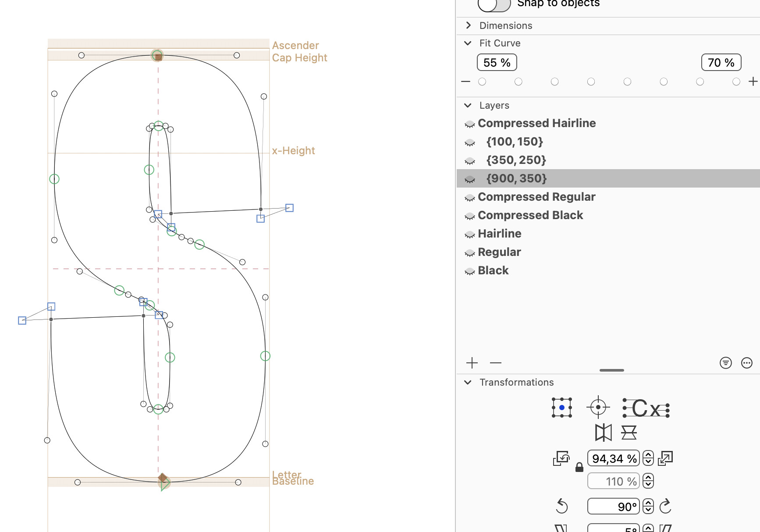Viewport: 760px width, 532px height.
Task: Expand the Dimensions section
Action: click(469, 25)
